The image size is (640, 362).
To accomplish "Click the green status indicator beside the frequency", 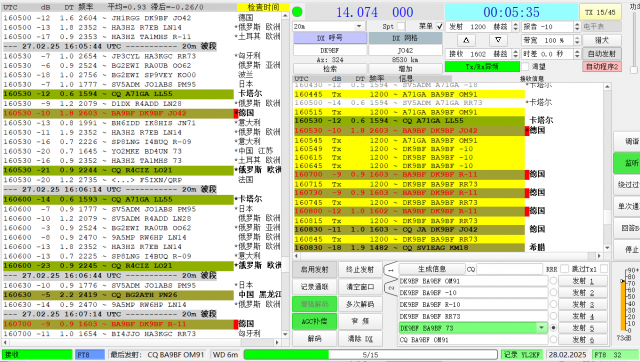I will [x=298, y=12].
